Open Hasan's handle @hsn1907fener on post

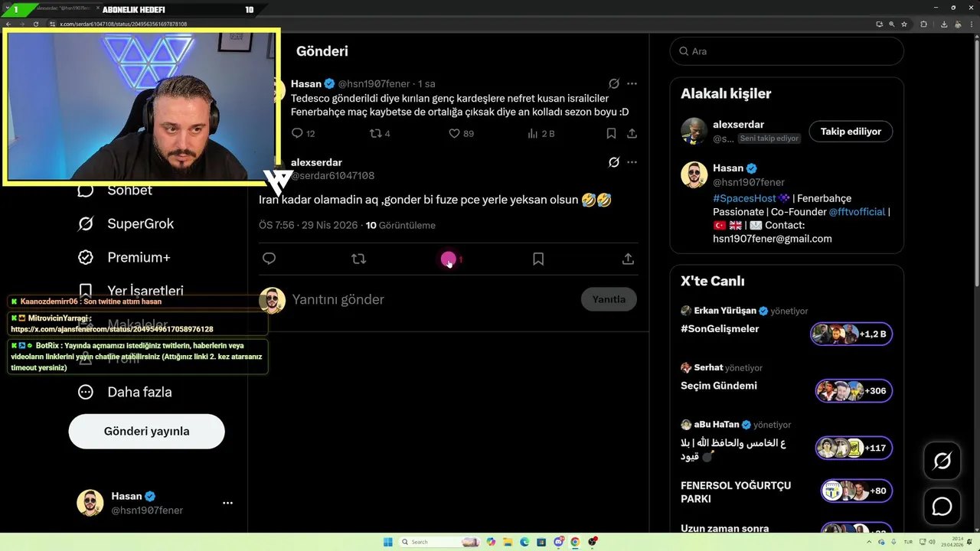click(x=374, y=83)
